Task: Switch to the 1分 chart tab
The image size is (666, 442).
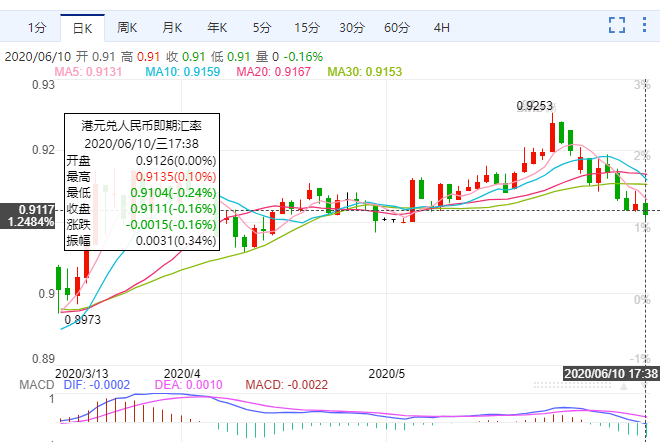Action: click(x=35, y=26)
